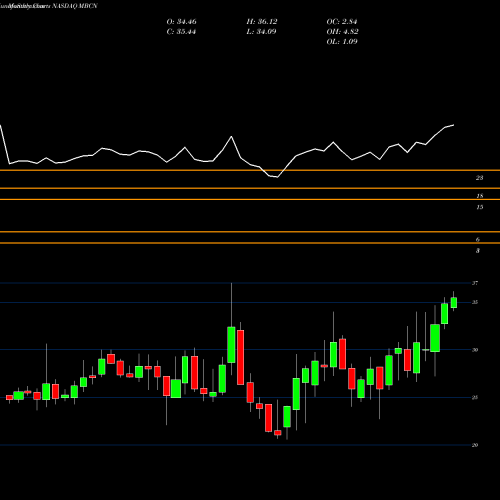The height and width of the screenshot is (500, 500).
Task: Select the high value H: 36.12
Action: (x=262, y=22)
